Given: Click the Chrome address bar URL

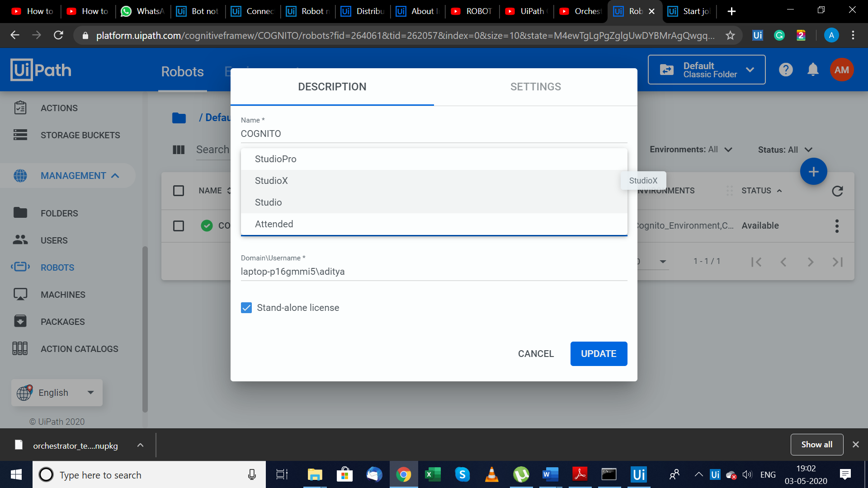Looking at the screenshot, I should [x=405, y=35].
